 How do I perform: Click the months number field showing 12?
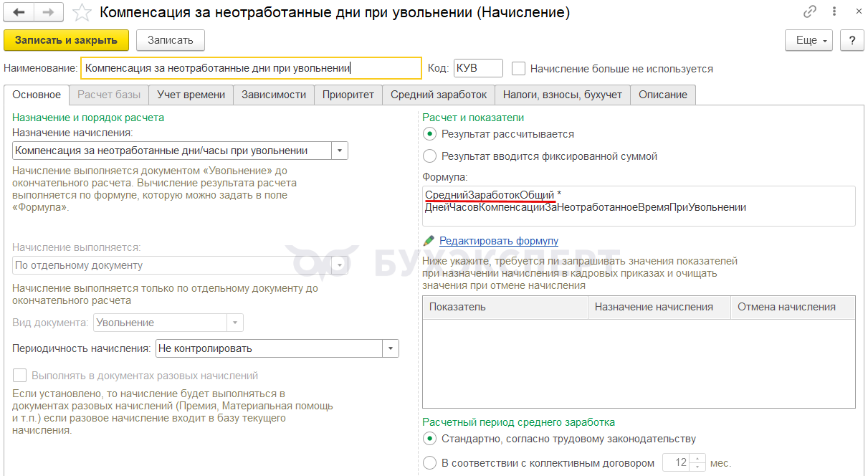[x=676, y=463]
